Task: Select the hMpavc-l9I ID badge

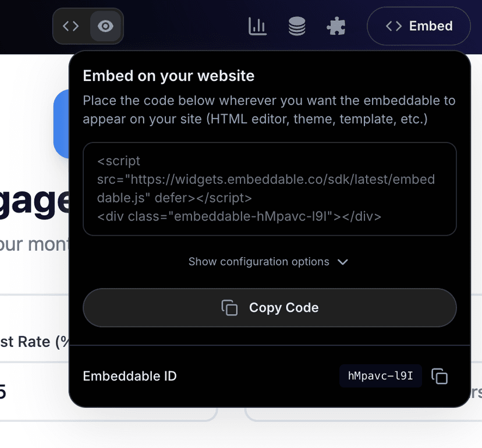Action: pos(381,376)
